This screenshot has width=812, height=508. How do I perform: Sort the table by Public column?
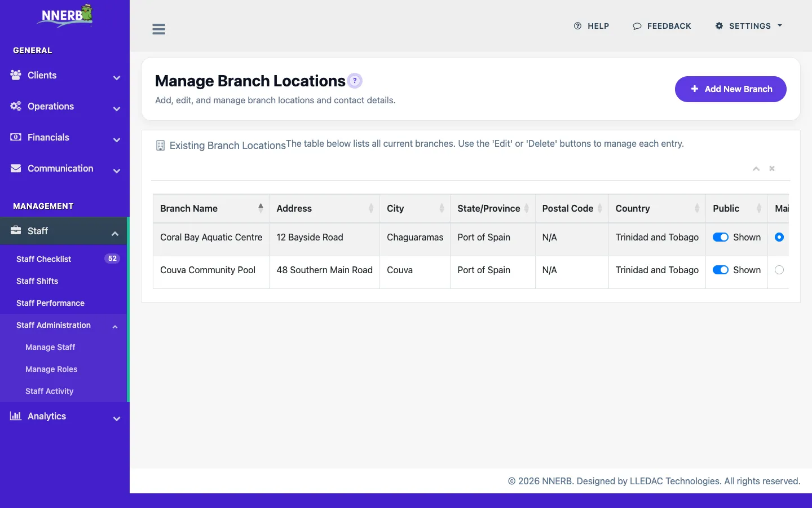coord(736,208)
